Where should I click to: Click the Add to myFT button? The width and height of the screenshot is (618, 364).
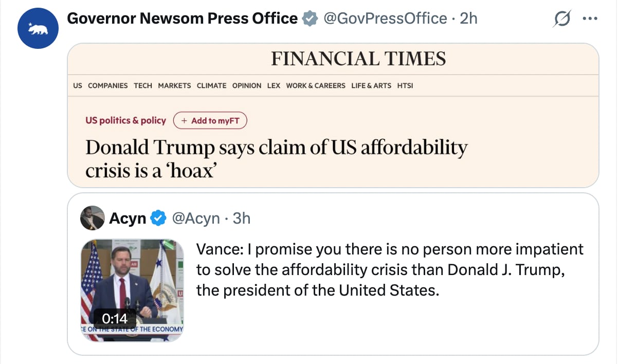click(210, 121)
